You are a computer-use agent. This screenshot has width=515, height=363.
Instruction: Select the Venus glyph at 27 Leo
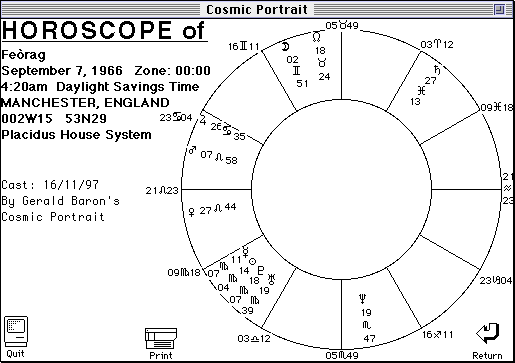[192, 212]
